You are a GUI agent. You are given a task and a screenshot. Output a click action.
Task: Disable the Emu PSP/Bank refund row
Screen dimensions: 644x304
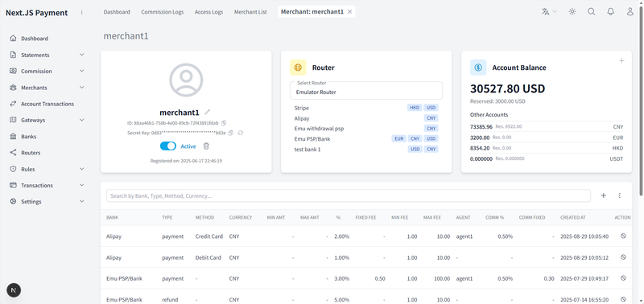(623, 299)
